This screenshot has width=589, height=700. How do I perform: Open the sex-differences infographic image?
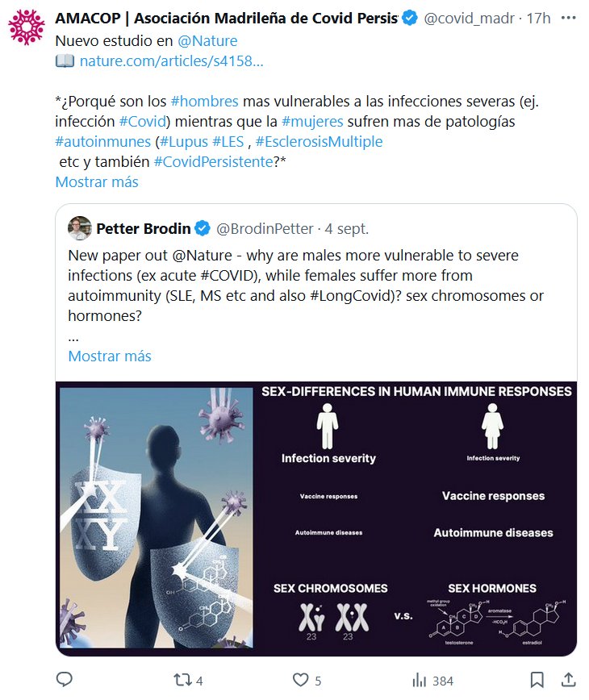tap(316, 519)
